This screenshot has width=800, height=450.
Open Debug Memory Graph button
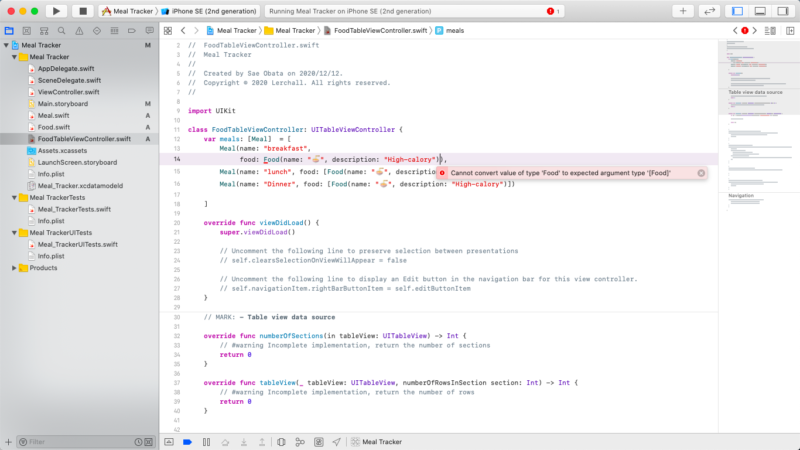[300, 442]
